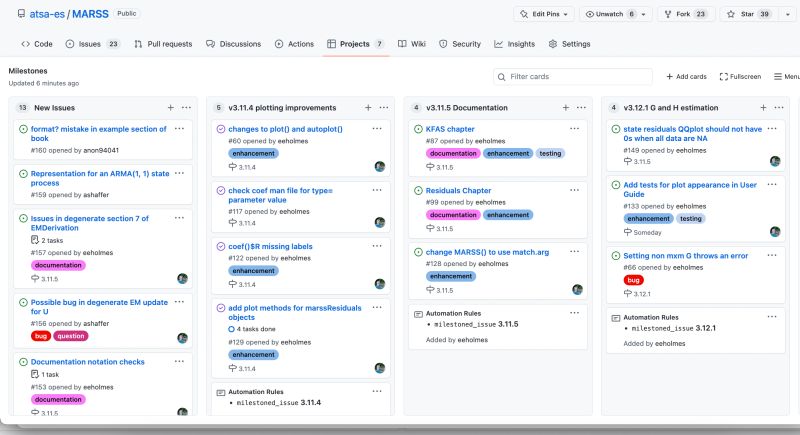This screenshot has width=800, height=435.
Task: Open the Wiki tab
Action: (412, 44)
